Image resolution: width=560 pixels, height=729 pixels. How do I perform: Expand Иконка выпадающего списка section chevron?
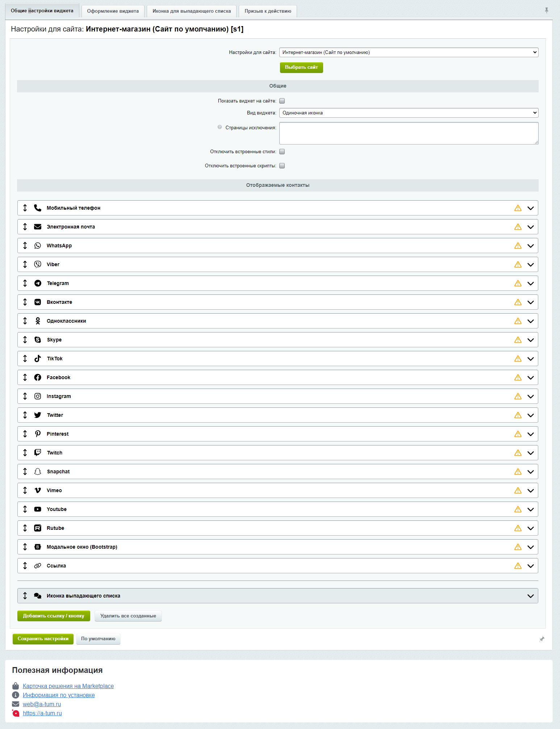click(x=531, y=596)
